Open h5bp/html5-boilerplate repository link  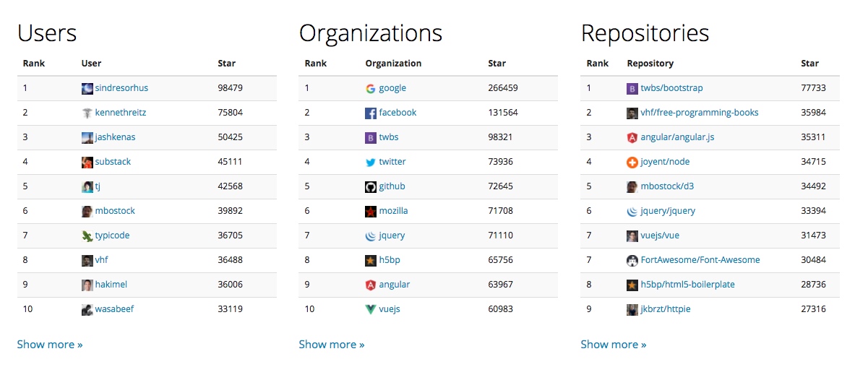(x=687, y=285)
